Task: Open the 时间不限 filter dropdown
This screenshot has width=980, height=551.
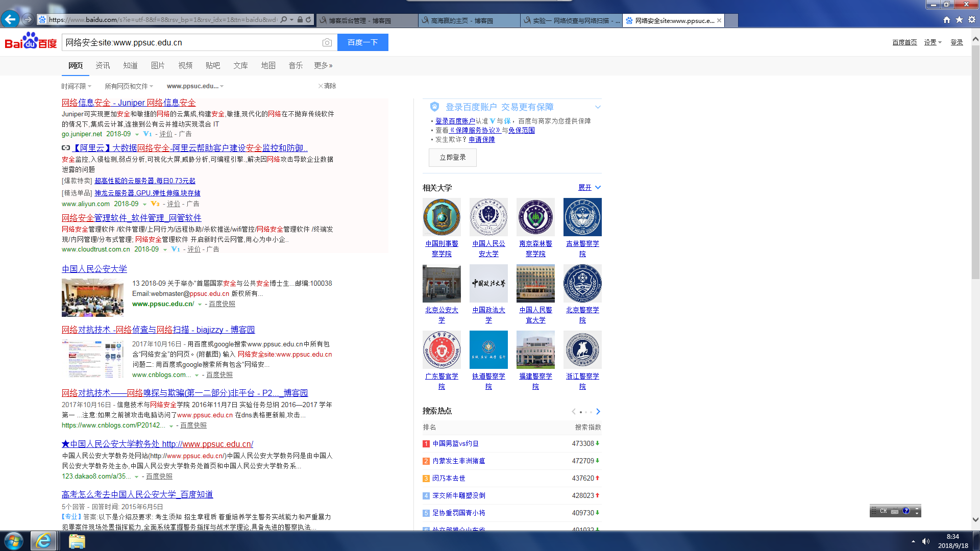Action: 76,86
